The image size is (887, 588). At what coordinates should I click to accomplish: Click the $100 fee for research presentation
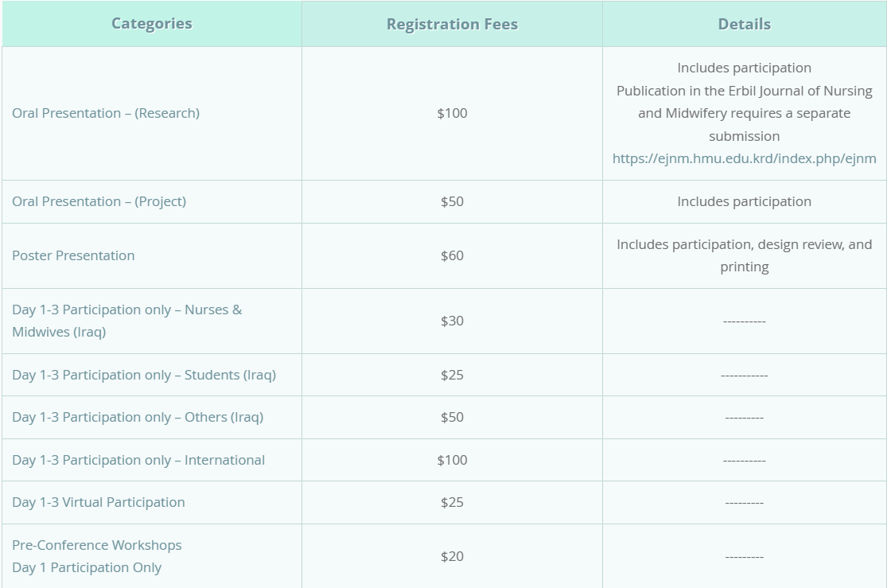pyautogui.click(x=452, y=113)
